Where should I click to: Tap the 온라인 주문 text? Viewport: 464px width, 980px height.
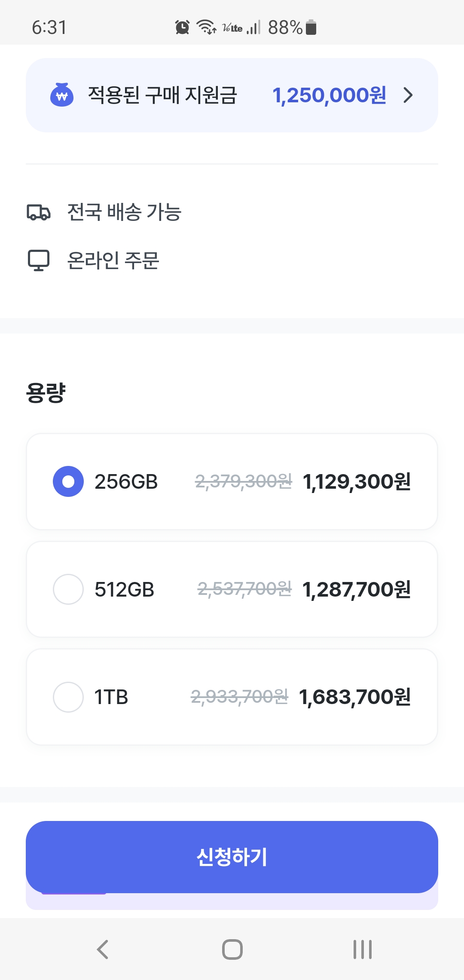113,260
